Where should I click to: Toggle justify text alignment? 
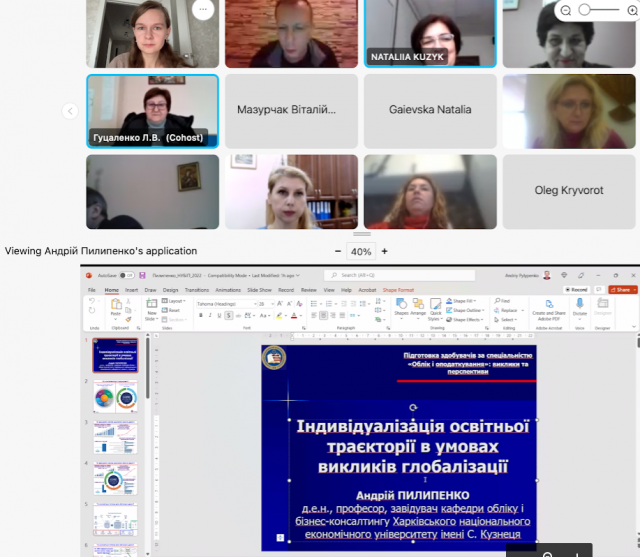[342, 315]
